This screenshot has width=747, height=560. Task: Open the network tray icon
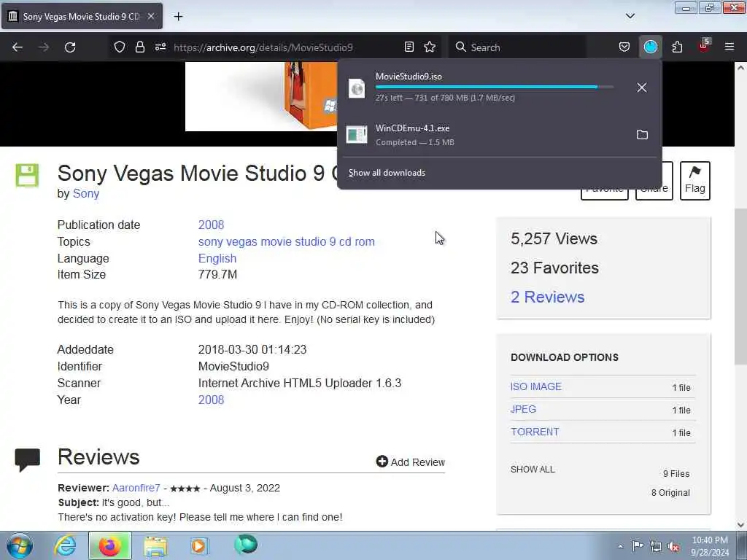[656, 546]
